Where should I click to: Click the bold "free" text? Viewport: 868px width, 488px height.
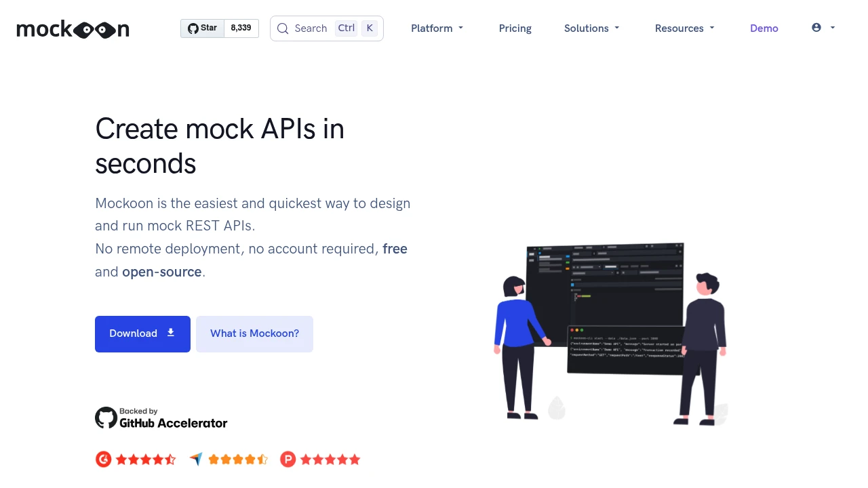[x=395, y=249]
